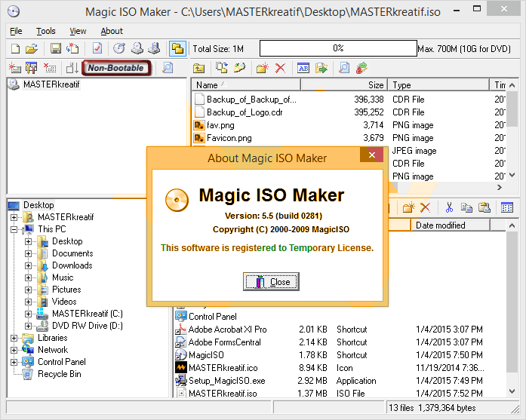Select Recycle Bin in folder tree
The width and height of the screenshot is (526, 420).
click(x=59, y=374)
